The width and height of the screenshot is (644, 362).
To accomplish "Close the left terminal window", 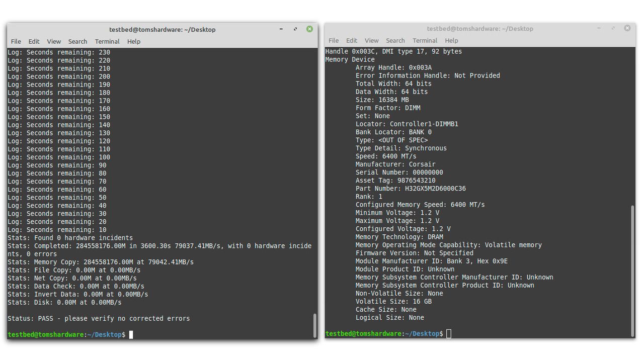I will click(x=309, y=29).
